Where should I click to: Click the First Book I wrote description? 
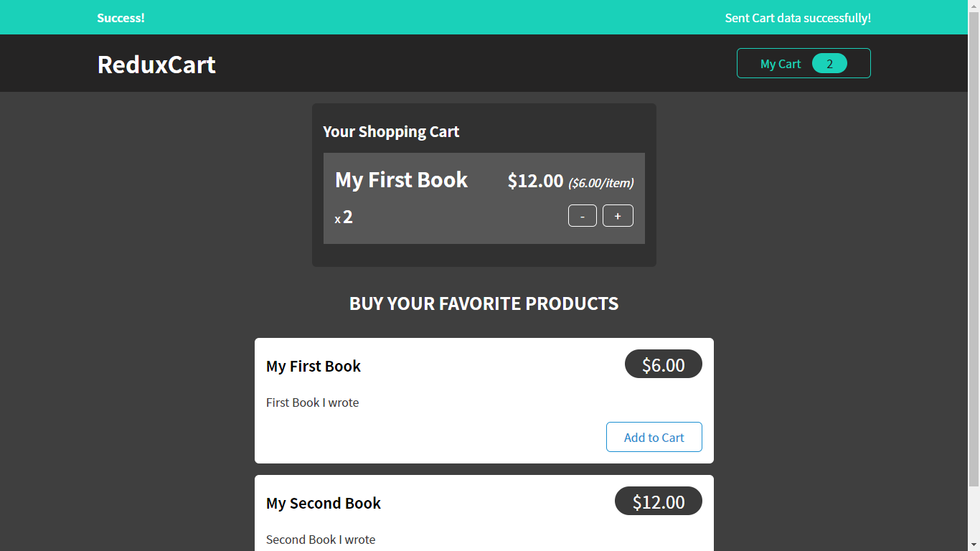point(312,402)
